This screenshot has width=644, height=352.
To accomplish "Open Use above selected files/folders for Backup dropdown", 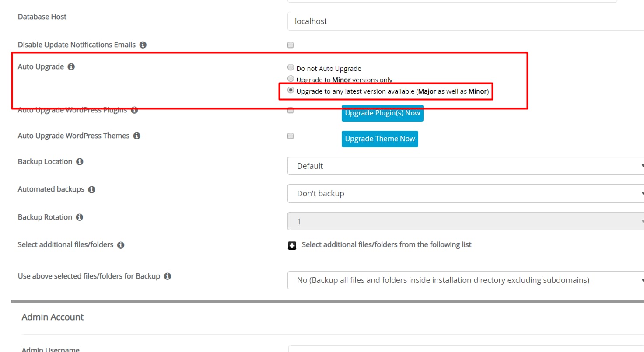I will [x=465, y=280].
